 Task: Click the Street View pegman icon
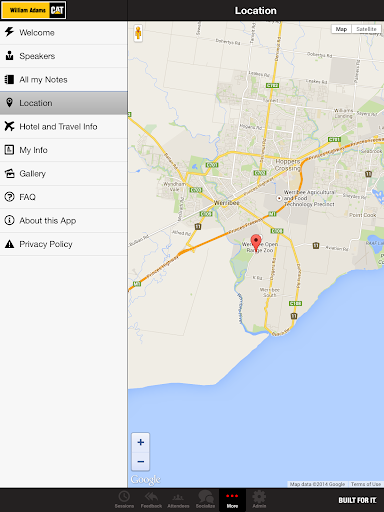[x=138, y=33]
